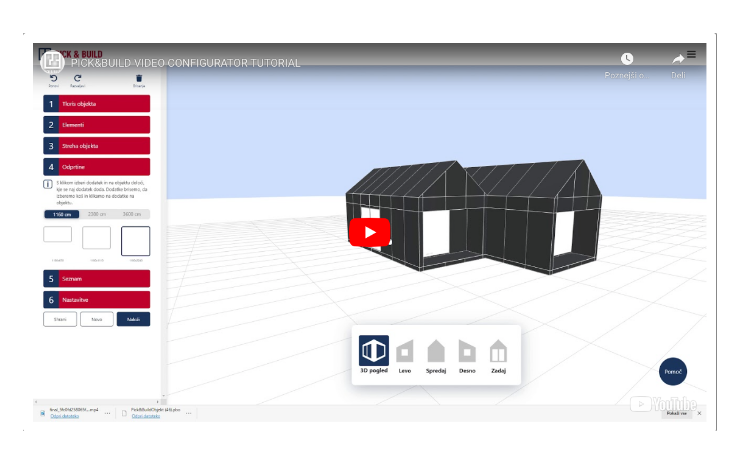
Task: Expand step 3 Streha objekta
Action: (97, 146)
